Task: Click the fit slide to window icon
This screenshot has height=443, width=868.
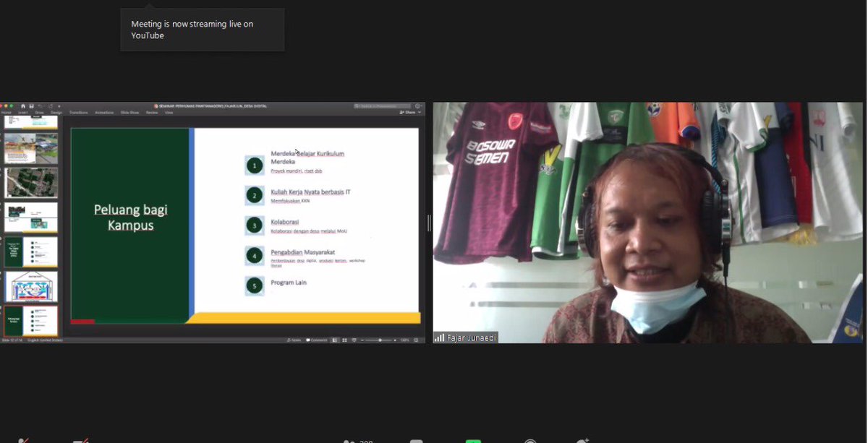Action: 415,340
